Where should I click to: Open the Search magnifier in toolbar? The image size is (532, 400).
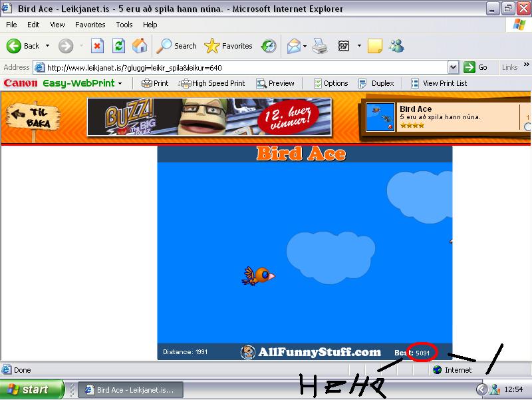click(x=164, y=46)
